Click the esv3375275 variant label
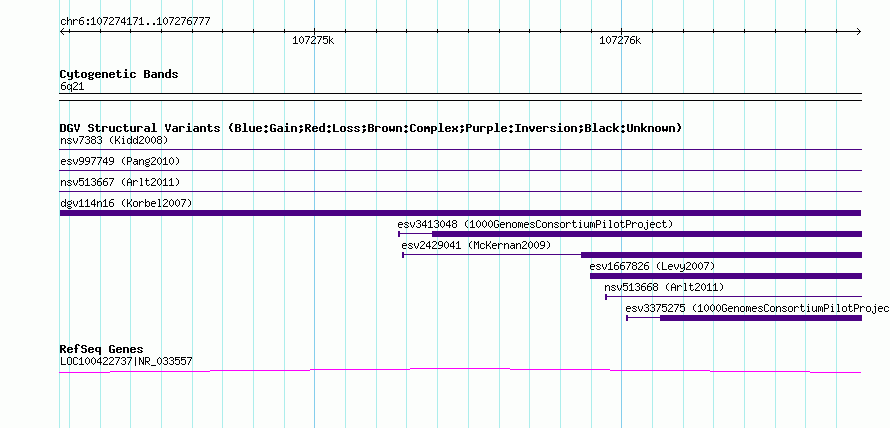 [x=757, y=308]
